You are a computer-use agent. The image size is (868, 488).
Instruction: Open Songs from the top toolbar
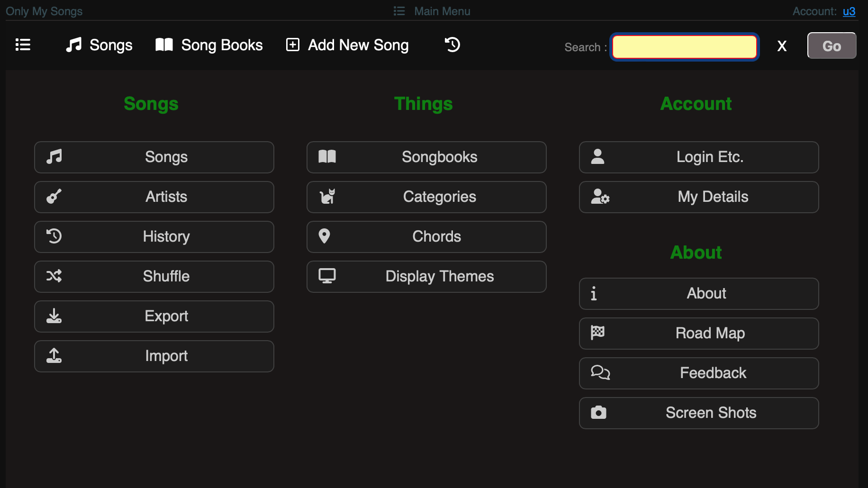click(x=99, y=45)
